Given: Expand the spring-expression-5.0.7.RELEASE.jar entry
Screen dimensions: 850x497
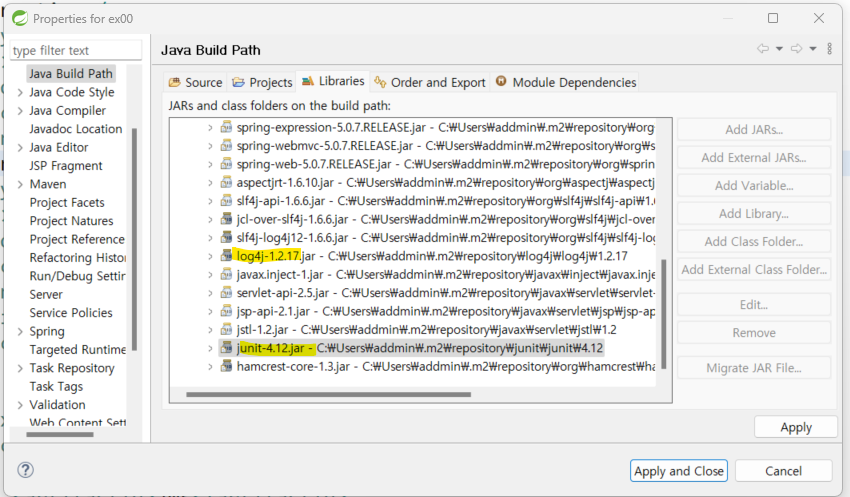Looking at the screenshot, I should click(x=210, y=128).
